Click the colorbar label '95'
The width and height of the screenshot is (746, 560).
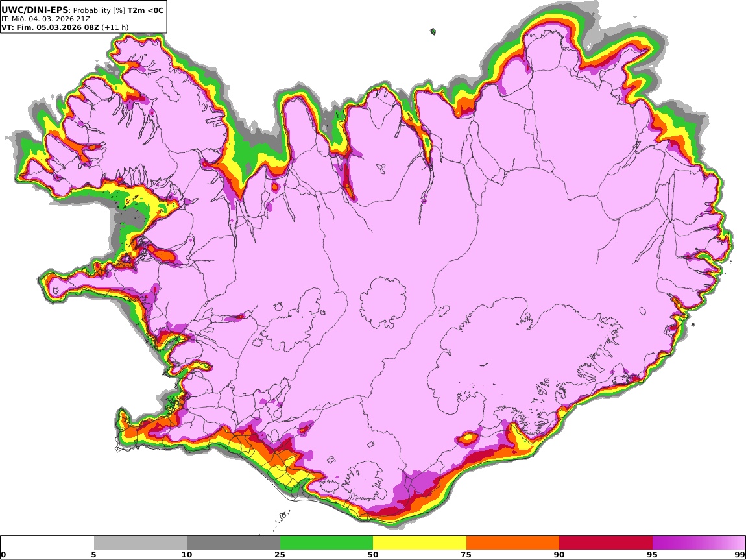[x=652, y=555]
